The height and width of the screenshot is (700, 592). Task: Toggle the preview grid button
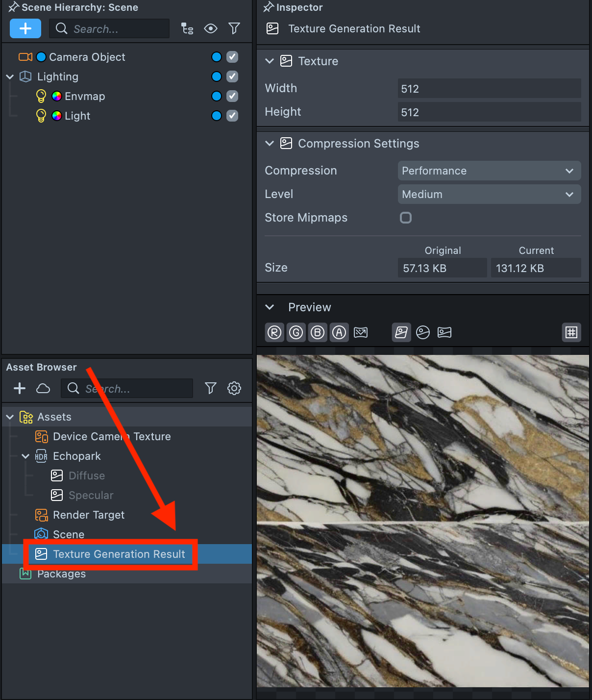click(571, 332)
